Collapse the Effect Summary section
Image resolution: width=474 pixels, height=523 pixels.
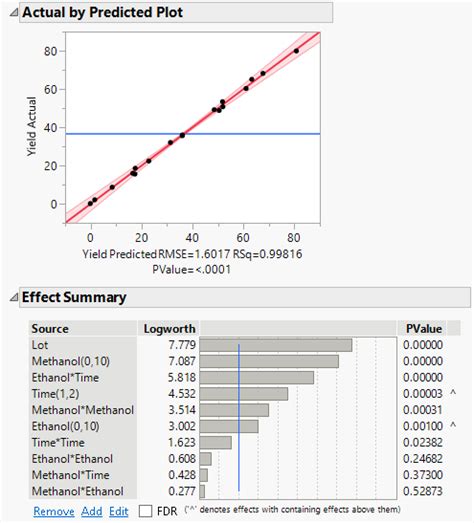[14, 297]
